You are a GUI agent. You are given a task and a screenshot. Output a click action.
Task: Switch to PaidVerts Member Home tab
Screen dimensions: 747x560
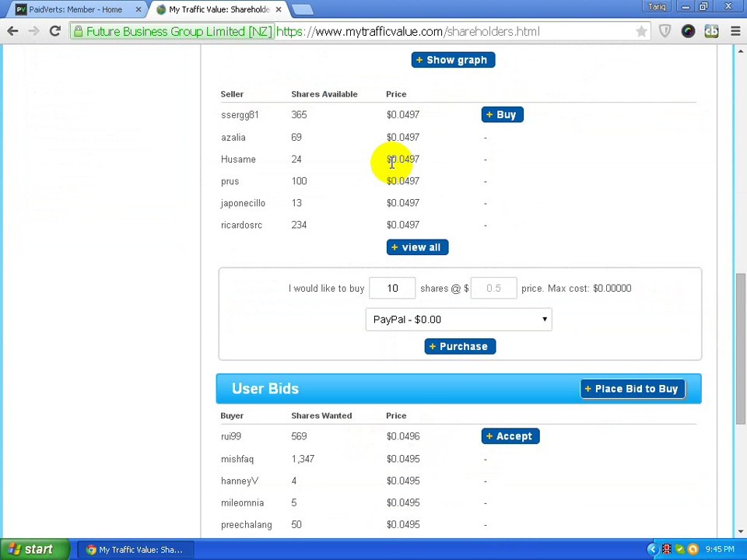coord(75,9)
